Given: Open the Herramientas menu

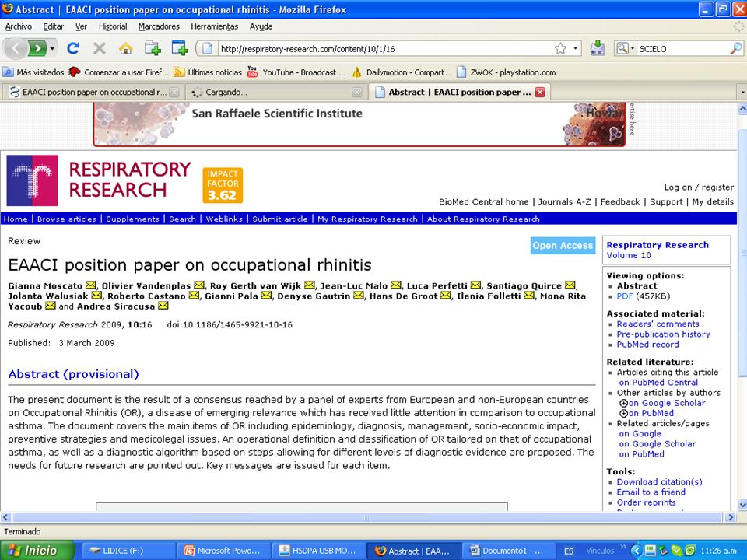Looking at the screenshot, I should coord(215,26).
